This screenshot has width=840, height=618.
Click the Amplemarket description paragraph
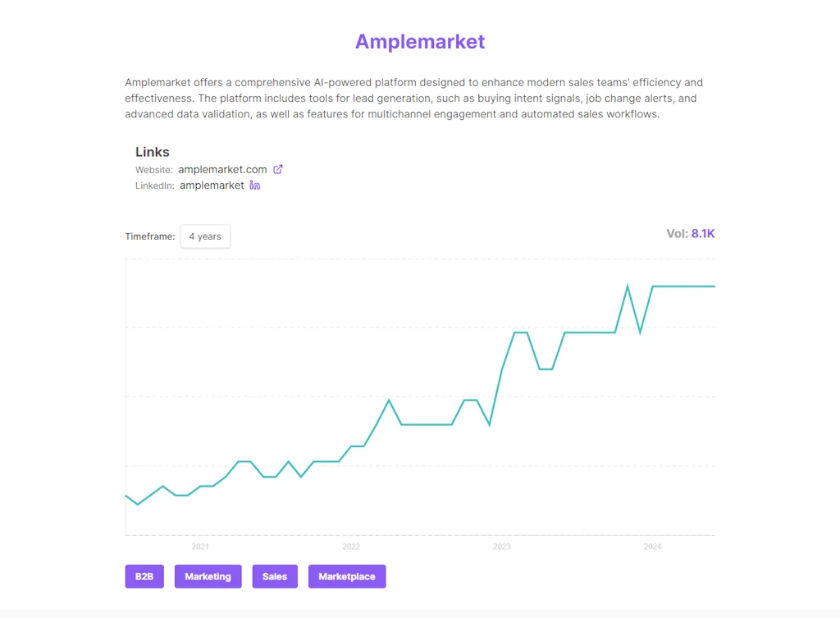point(413,98)
